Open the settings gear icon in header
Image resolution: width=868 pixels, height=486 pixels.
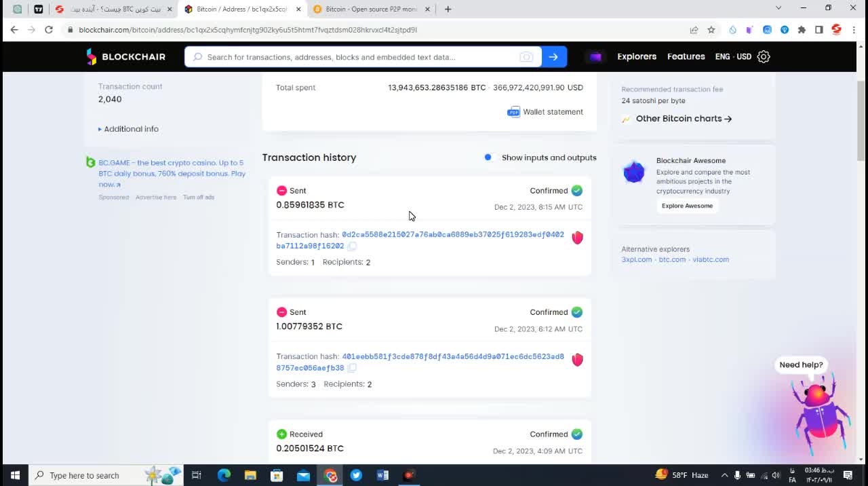[x=764, y=57]
